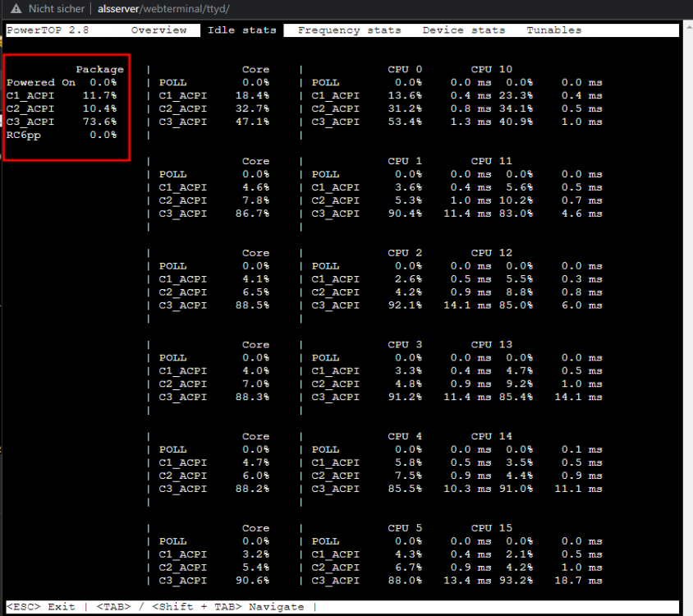Click the 4.6 ms duration value
Image resolution: width=693 pixels, height=616 pixels.
(582, 214)
